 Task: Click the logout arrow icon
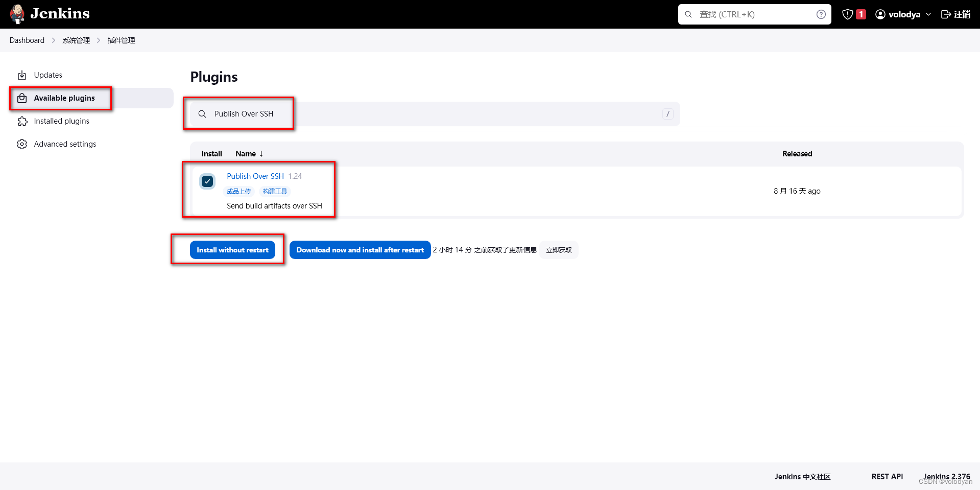[x=946, y=14]
